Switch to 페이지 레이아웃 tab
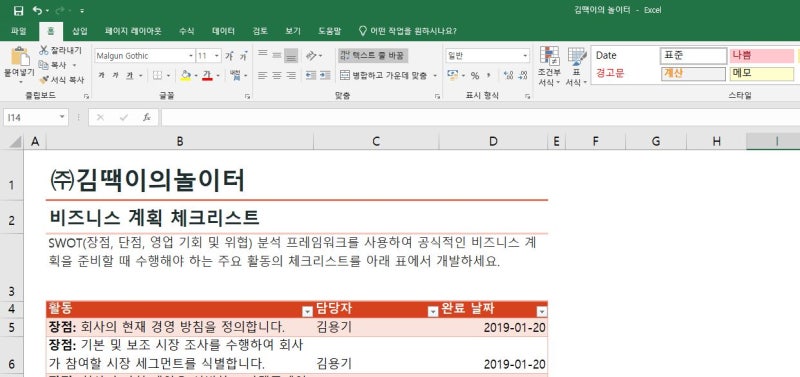 133,31
